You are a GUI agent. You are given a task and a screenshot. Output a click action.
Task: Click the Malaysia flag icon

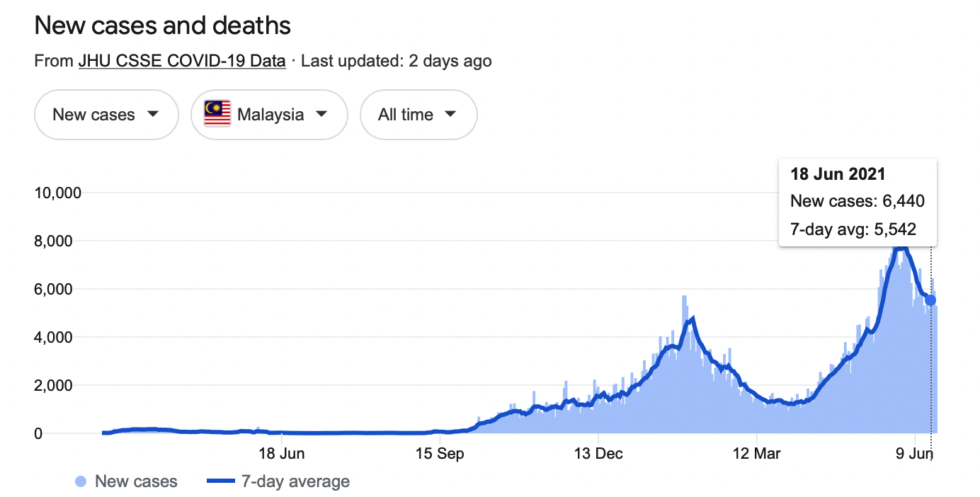point(217,114)
